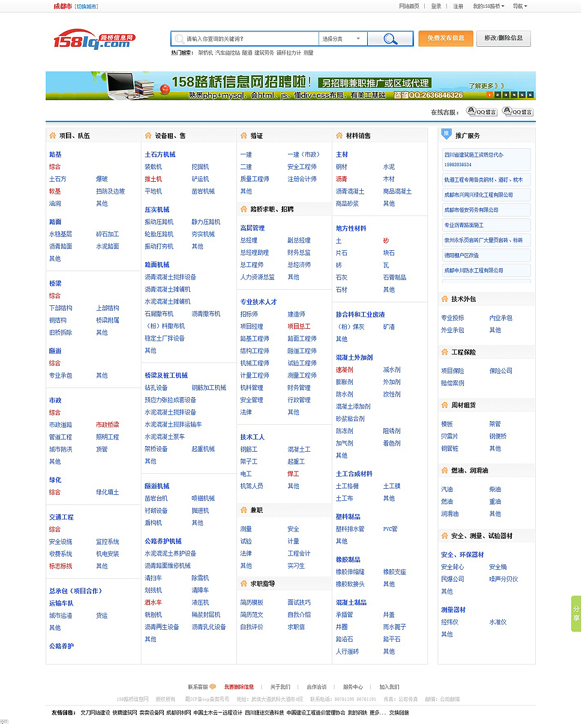Click house icon beside 材料销售 heading
Viewport: 588px width, 724px height.
[339, 136]
